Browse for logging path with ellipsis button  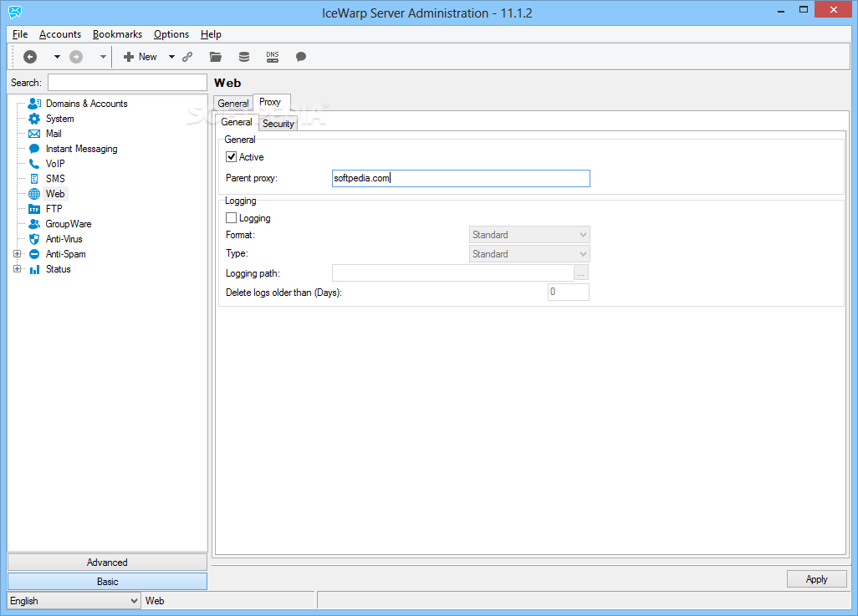(x=581, y=272)
